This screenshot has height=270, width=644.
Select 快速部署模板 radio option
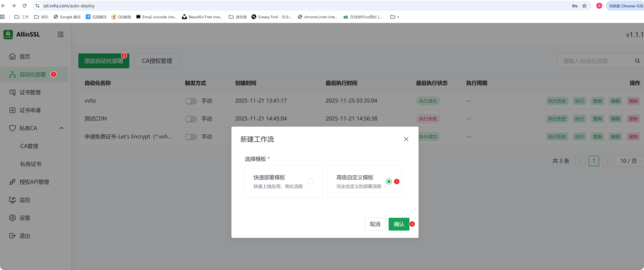coord(310,181)
